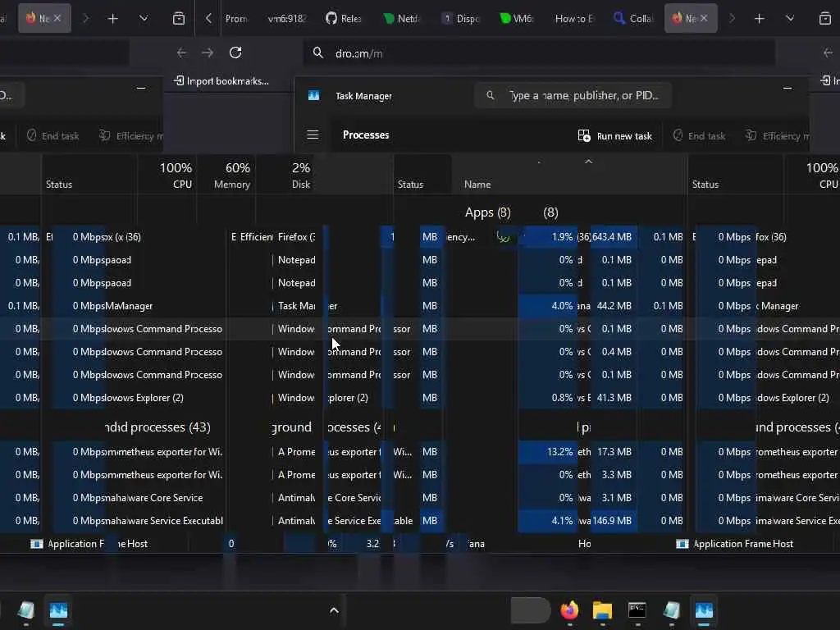Focus the Task Manager name, publisher, or PID search field
This screenshot has height=630, width=840.
click(x=573, y=95)
